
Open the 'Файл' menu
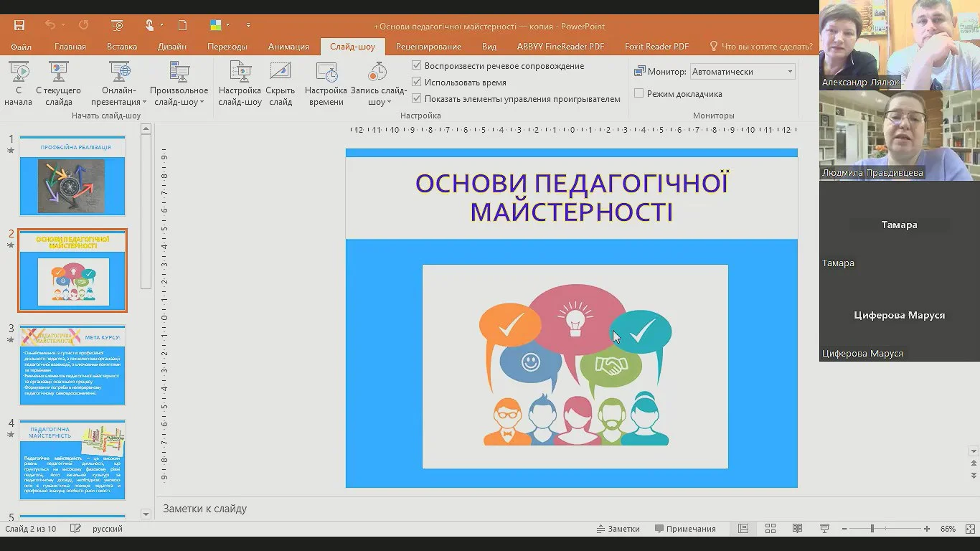[x=21, y=46]
